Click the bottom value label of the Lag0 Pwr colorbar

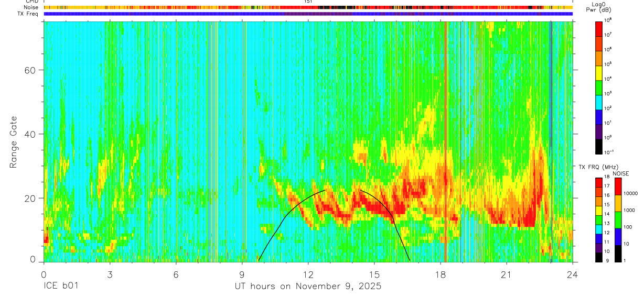[609, 152]
